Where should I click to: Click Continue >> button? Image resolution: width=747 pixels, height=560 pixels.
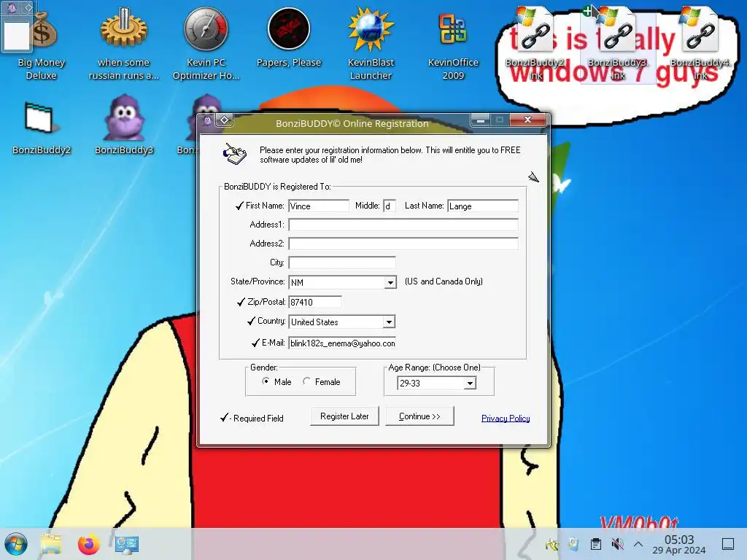pos(419,416)
